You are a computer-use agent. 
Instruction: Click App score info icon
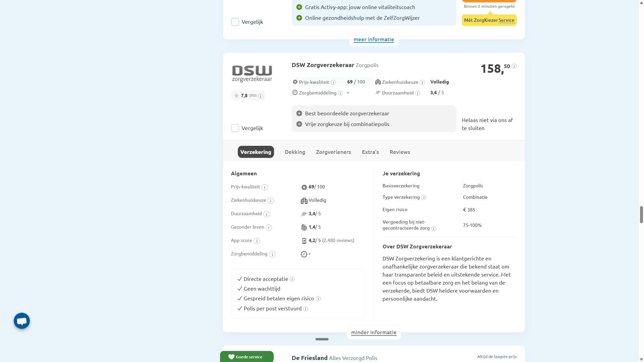pyautogui.click(x=257, y=241)
